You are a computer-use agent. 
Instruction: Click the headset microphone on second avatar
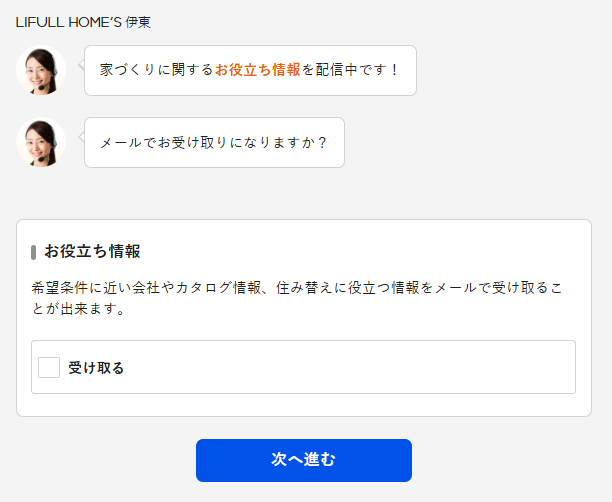coord(42,160)
